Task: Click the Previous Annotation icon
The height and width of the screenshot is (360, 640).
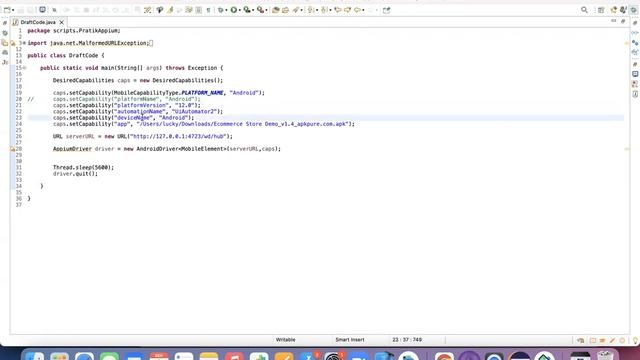Action: pos(324,10)
